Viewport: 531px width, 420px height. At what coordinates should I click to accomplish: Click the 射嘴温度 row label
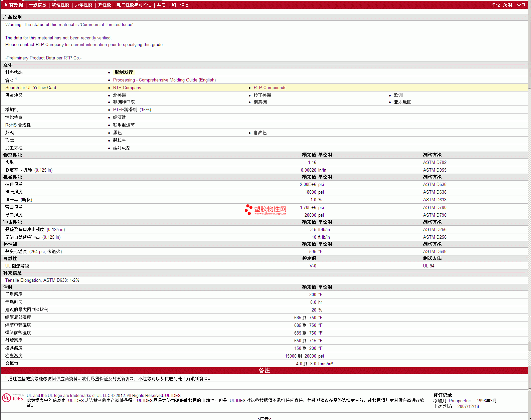[x=14, y=340]
